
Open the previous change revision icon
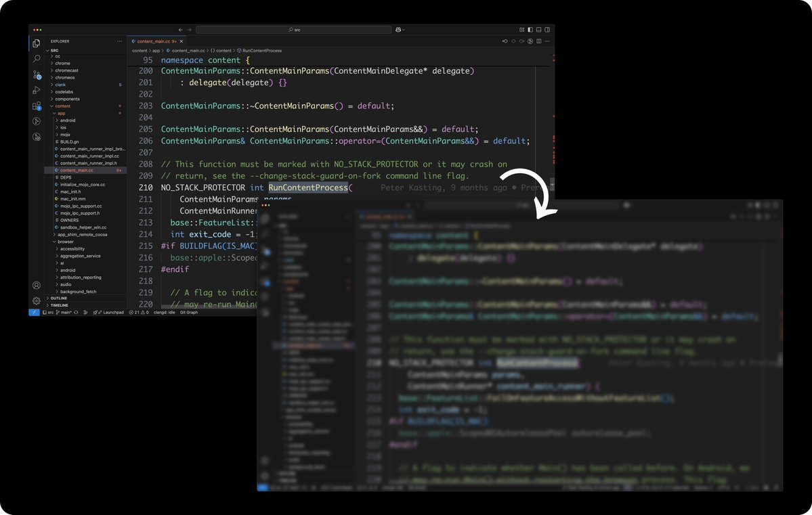click(505, 41)
